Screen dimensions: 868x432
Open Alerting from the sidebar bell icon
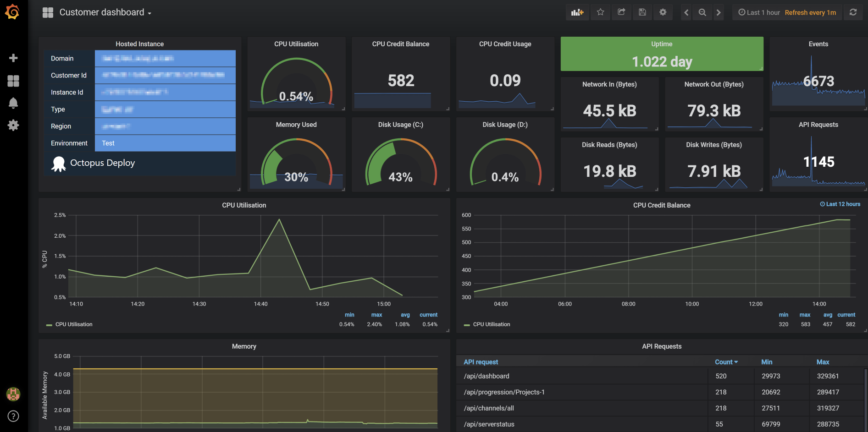(x=13, y=103)
